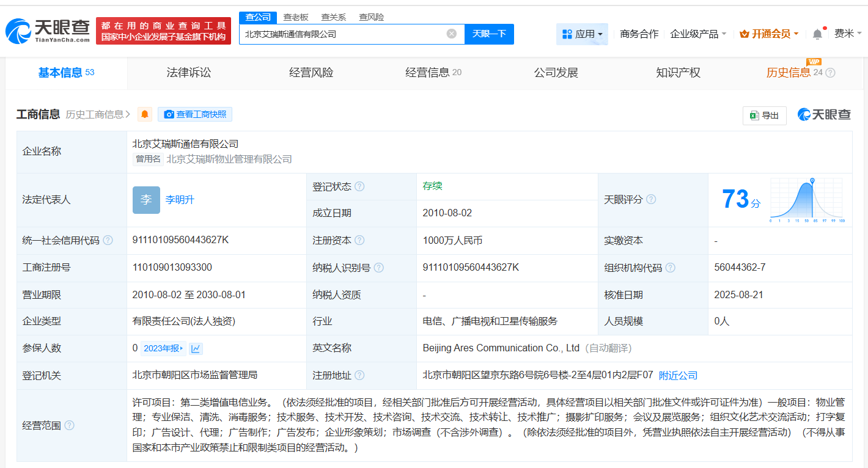The width and height of the screenshot is (868, 468).
Task: Click the help icon beside 天眼评分
Action: [x=652, y=199]
